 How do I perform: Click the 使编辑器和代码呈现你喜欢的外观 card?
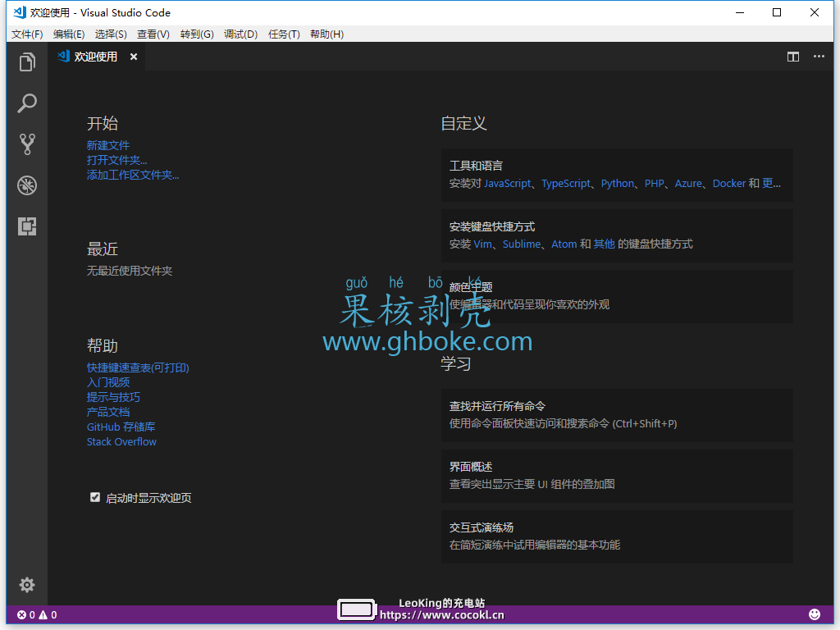point(617,296)
